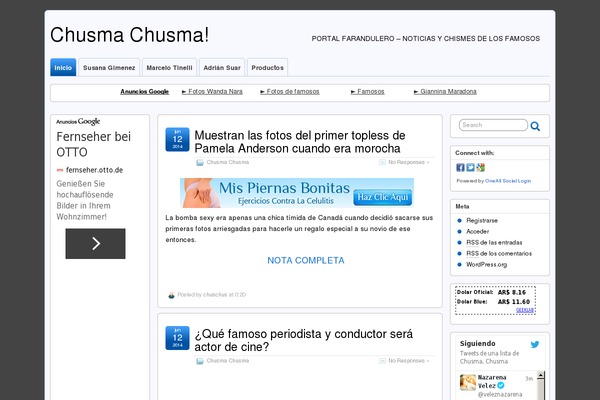Click the Posted by chaschas text

tap(212, 295)
